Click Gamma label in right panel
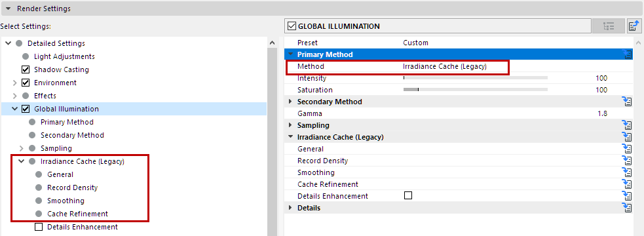 [310, 113]
